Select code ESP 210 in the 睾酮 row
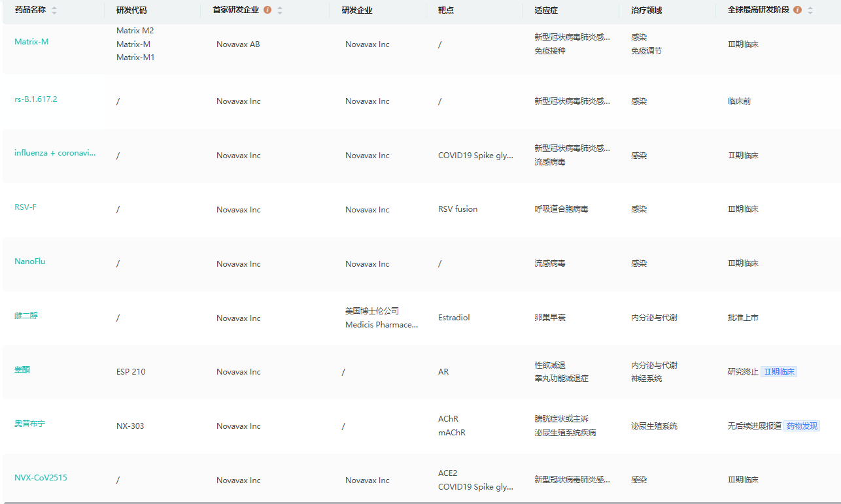 131,372
